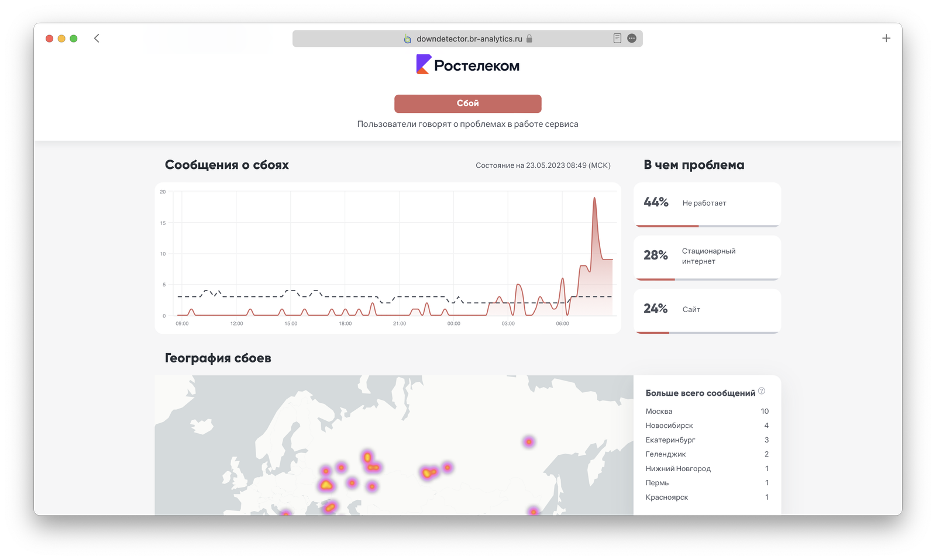Open the page options ellipsis icon
This screenshot has height=560, width=936.
(x=632, y=39)
